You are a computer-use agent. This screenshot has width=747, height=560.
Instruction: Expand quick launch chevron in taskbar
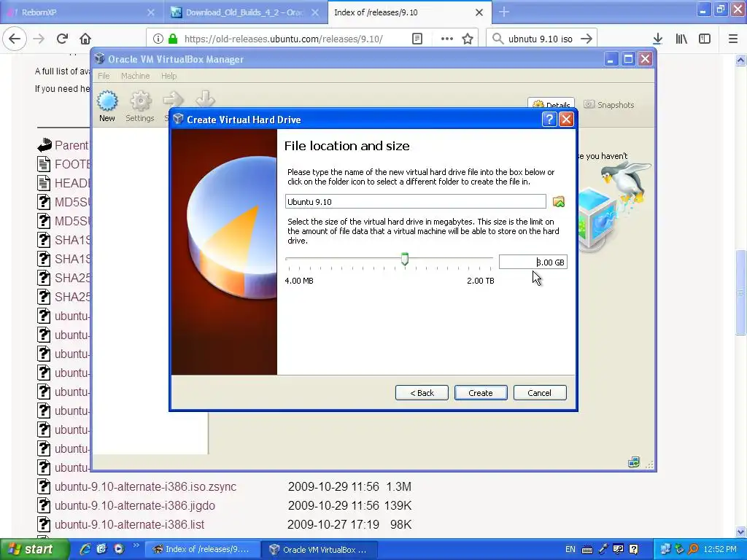tap(136, 545)
